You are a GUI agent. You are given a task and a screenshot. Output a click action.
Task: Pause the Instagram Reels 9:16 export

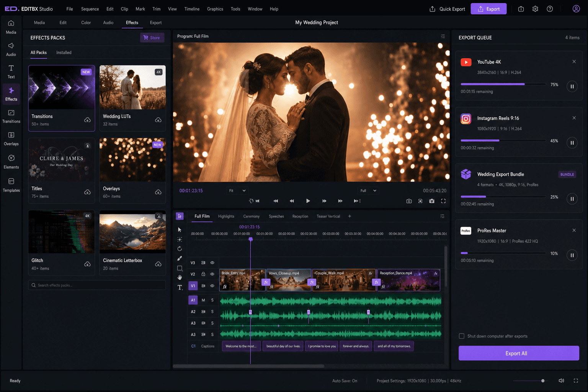tap(572, 143)
